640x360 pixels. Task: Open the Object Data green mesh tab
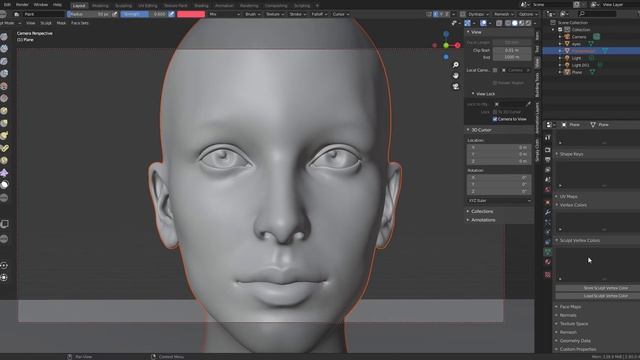pyautogui.click(x=548, y=252)
